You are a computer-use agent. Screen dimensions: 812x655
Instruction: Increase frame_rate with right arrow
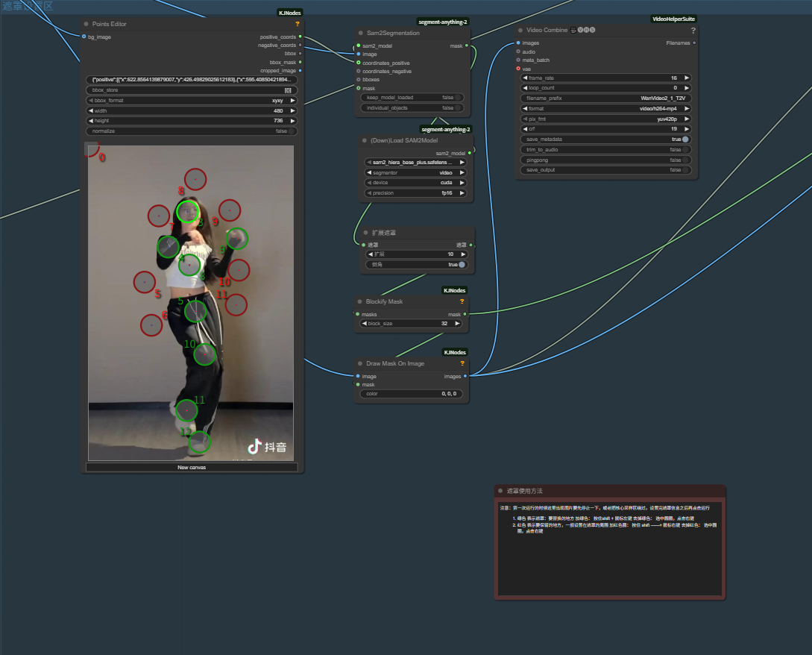(x=687, y=78)
